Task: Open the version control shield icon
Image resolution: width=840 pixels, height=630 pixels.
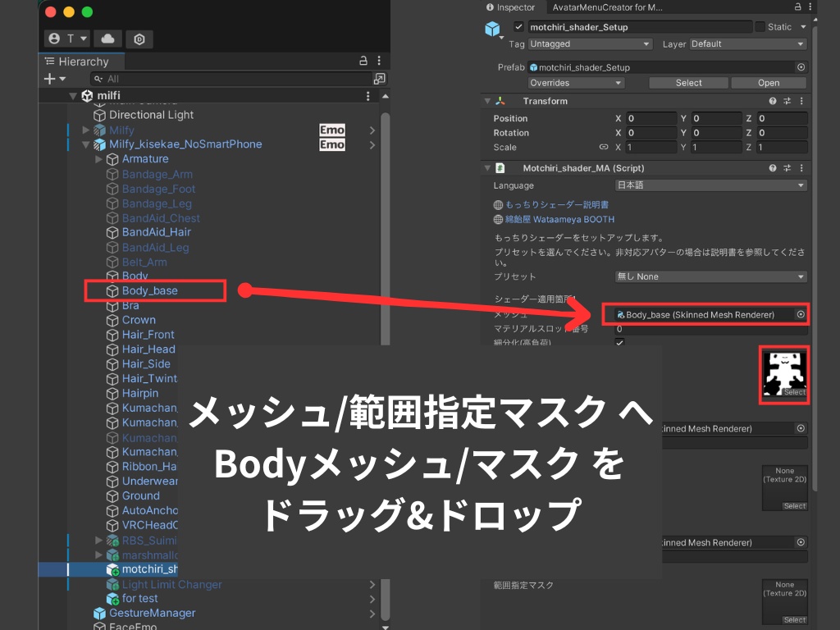Action: click(139, 39)
